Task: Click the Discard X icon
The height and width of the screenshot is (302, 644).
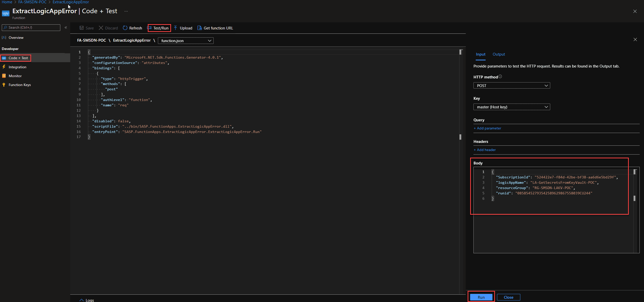Action: point(101,28)
